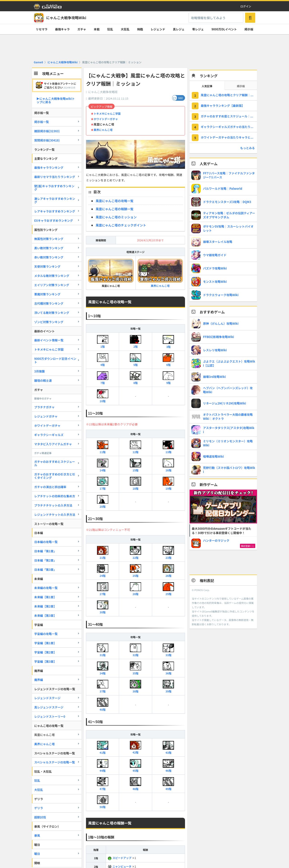Expand プラチナガチャ sidebar arrow
This screenshot has height=868, width=289.
click(78, 407)
